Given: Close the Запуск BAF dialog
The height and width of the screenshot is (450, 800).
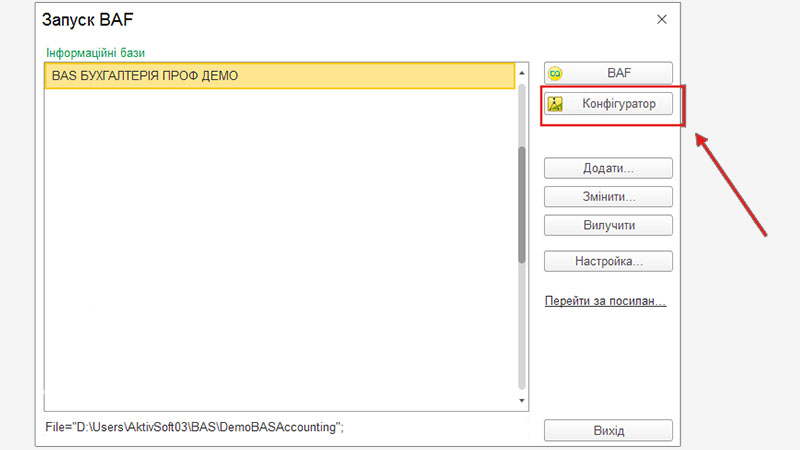Looking at the screenshot, I should tap(661, 19).
